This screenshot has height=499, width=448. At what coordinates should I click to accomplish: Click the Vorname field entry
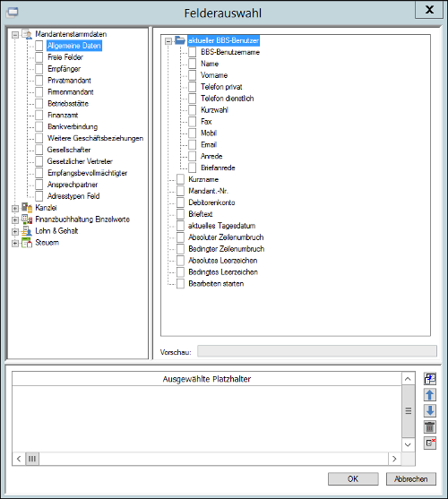click(214, 75)
